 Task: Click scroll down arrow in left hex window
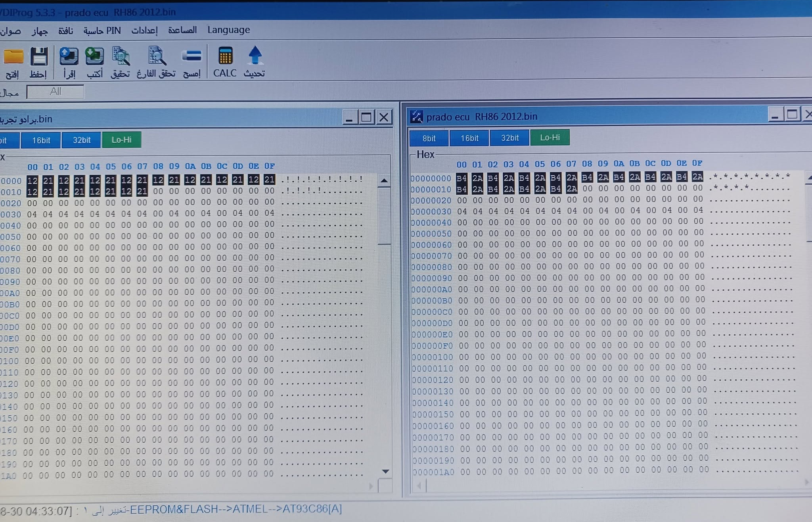coord(385,471)
